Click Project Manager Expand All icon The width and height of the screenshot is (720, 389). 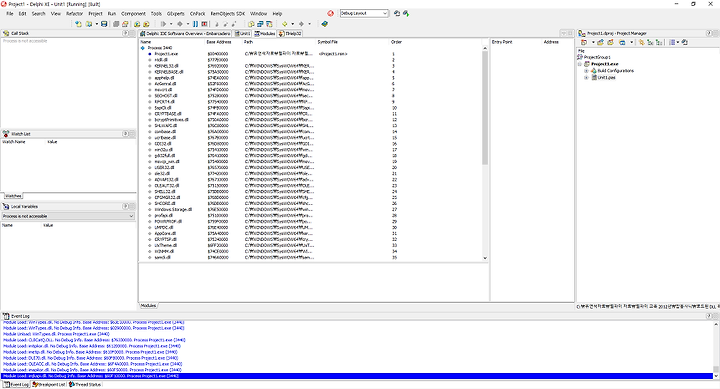click(x=650, y=42)
